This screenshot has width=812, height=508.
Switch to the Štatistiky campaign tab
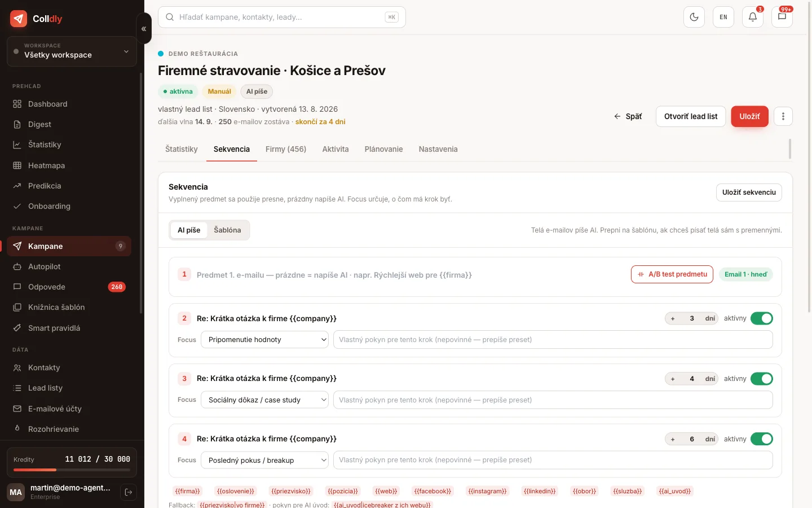[182, 149]
